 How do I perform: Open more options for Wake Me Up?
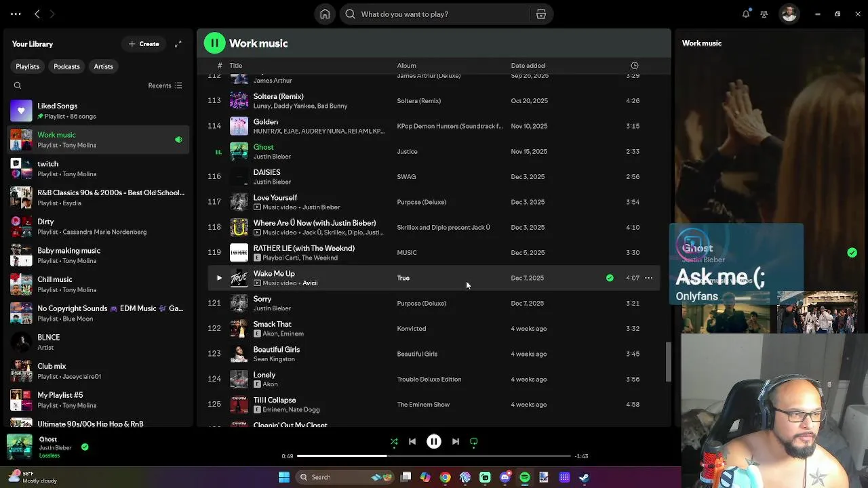pyautogui.click(x=649, y=278)
